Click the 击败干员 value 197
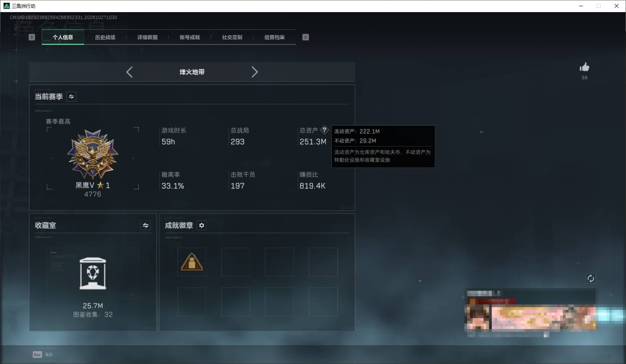Image resolution: width=626 pixels, height=364 pixels. tap(238, 186)
